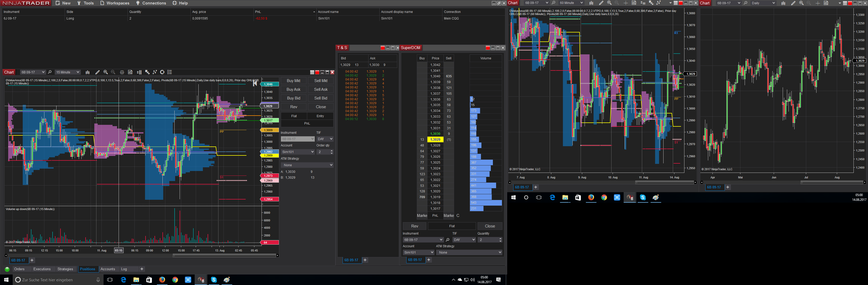Toggle the crosshair in 60 Minute chart toolbar
868x285 pixels.
pos(626,3)
